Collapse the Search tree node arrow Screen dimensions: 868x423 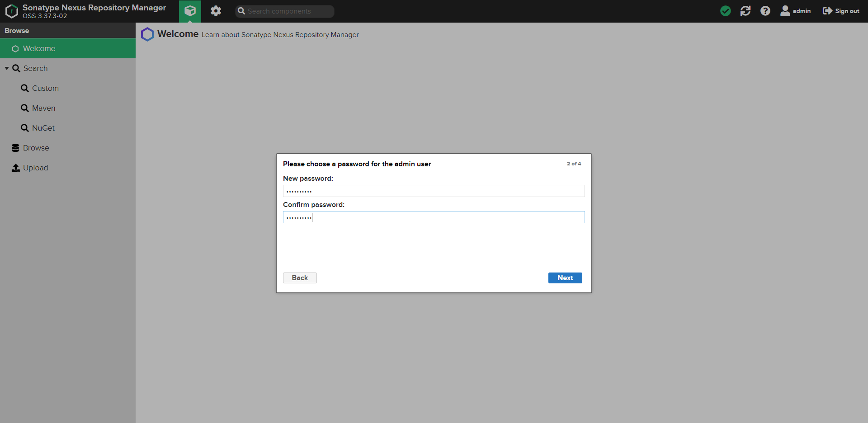click(7, 68)
